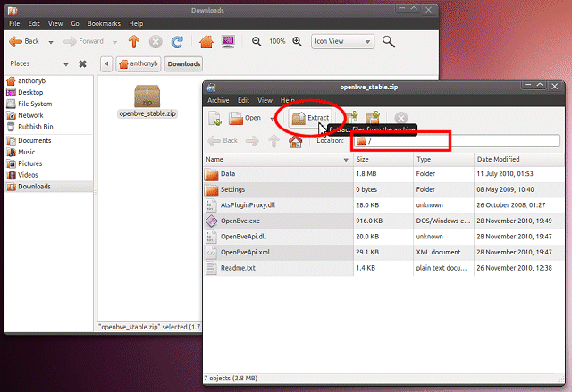Reset zoom via 100% label
The height and width of the screenshot is (392, 572).
pos(277,42)
